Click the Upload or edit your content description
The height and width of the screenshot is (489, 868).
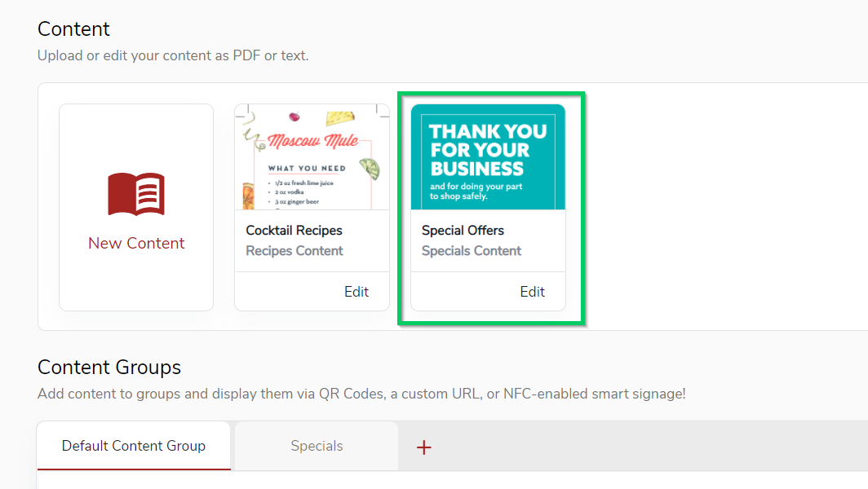[x=173, y=56]
